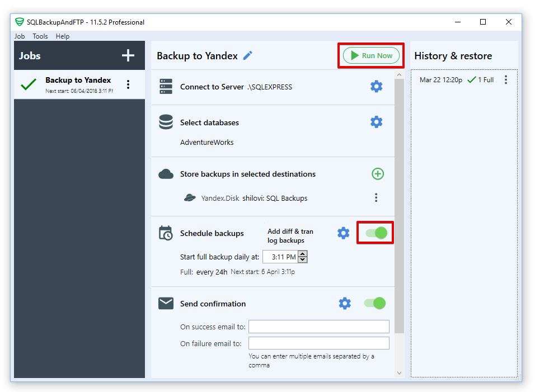The height and width of the screenshot is (392, 535).
Task: Open the Job menu
Action: click(x=20, y=36)
